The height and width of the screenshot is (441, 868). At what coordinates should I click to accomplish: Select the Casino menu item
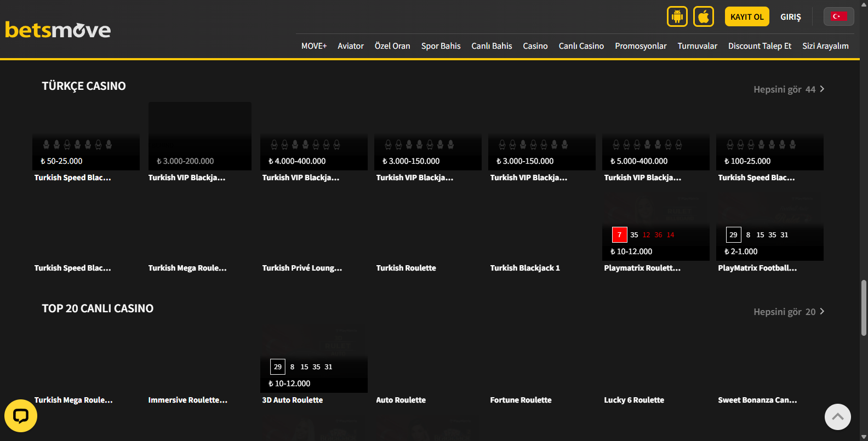coord(535,46)
